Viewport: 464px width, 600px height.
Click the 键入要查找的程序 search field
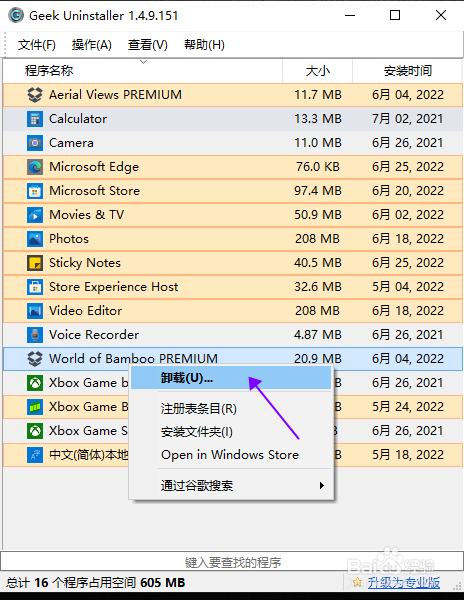pyautogui.click(x=232, y=562)
